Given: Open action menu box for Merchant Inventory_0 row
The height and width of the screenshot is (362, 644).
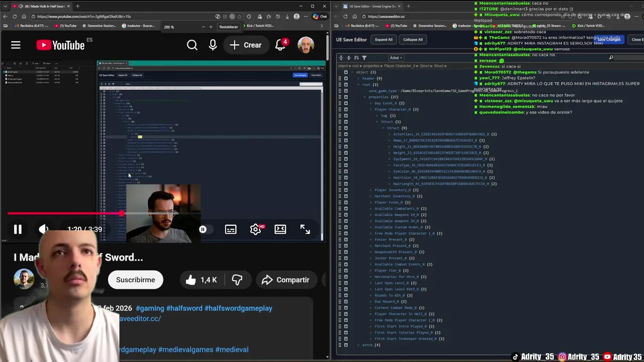Looking at the screenshot, I should 346,196.
